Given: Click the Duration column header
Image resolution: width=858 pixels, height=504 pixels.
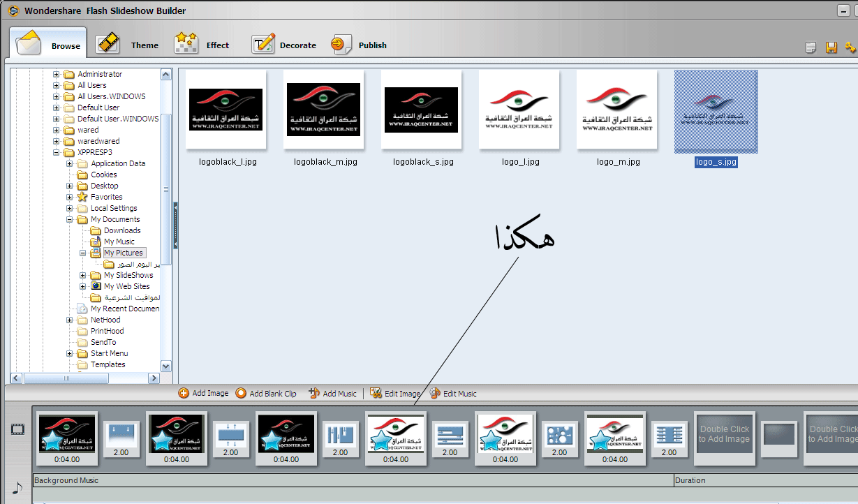Looking at the screenshot, I should (766, 480).
